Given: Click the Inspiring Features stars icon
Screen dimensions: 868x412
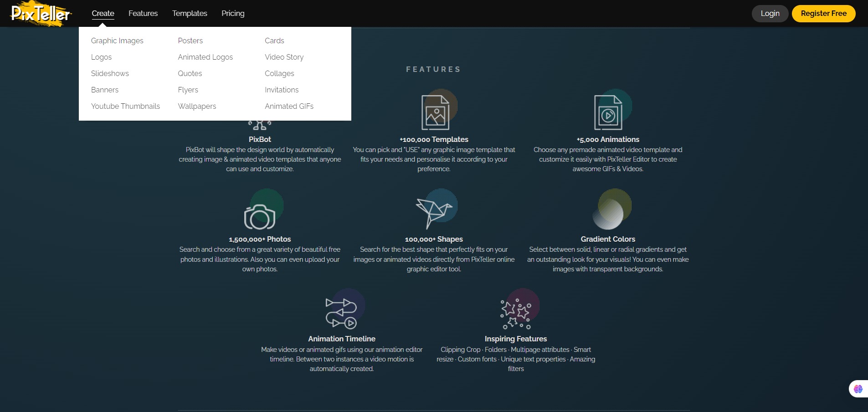Looking at the screenshot, I should point(516,314).
